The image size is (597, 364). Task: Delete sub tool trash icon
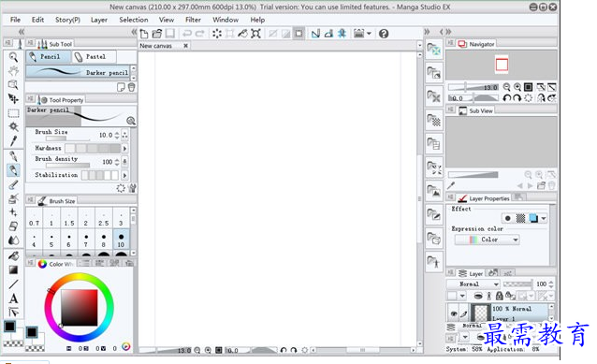131,87
